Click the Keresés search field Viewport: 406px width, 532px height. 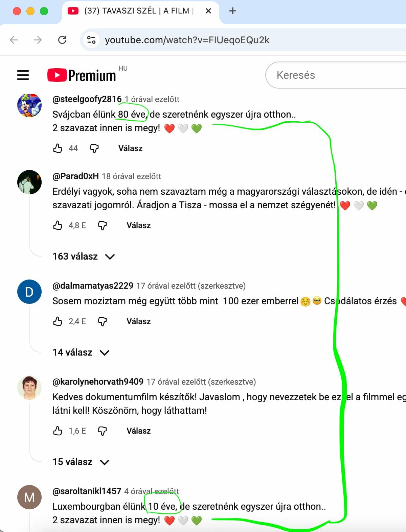(x=336, y=75)
